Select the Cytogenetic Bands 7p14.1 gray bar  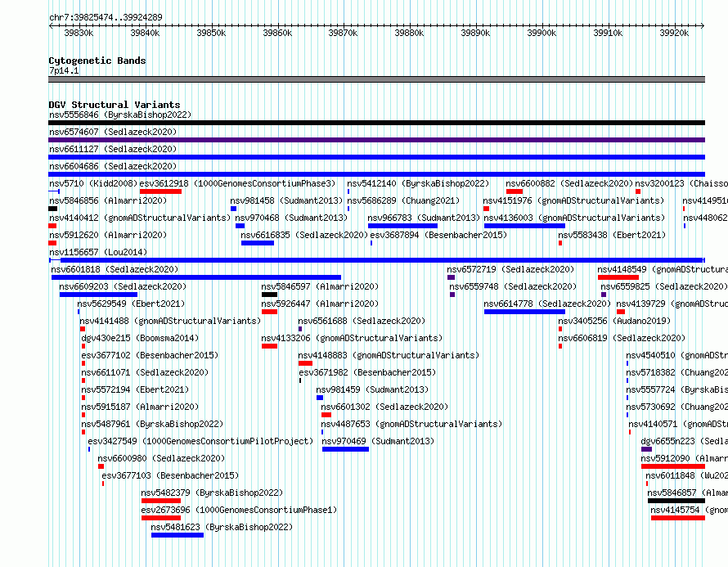pos(376,79)
